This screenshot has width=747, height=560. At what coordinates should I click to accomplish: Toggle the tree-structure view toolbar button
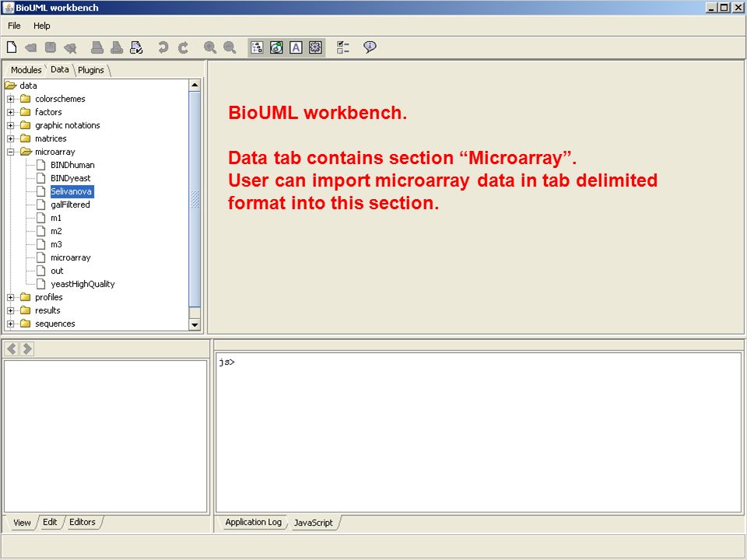[257, 47]
